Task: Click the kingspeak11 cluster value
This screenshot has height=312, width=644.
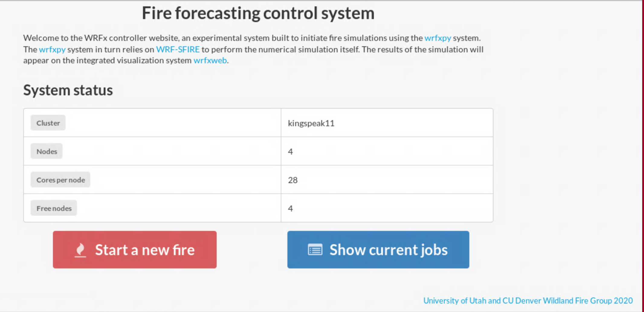Action: [311, 123]
